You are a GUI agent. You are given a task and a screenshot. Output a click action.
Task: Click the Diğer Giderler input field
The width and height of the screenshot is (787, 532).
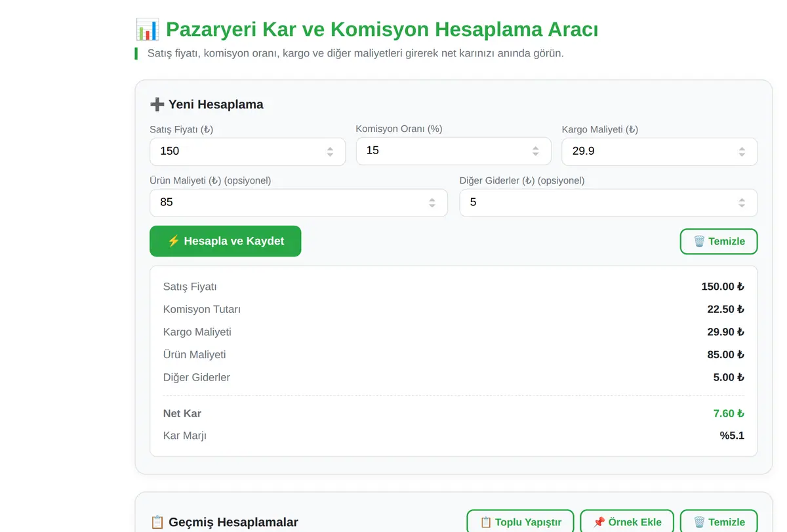pyautogui.click(x=608, y=203)
